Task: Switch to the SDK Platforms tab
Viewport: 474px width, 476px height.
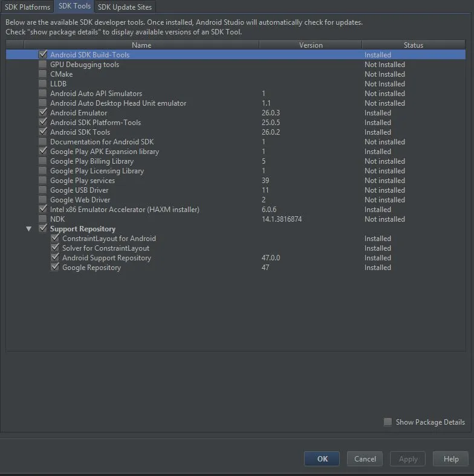Action: click(27, 7)
